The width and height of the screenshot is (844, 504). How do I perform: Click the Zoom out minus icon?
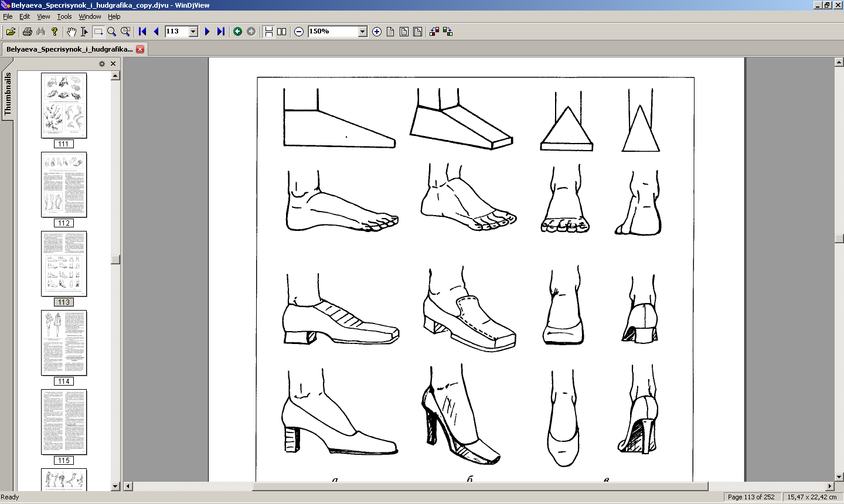299,32
